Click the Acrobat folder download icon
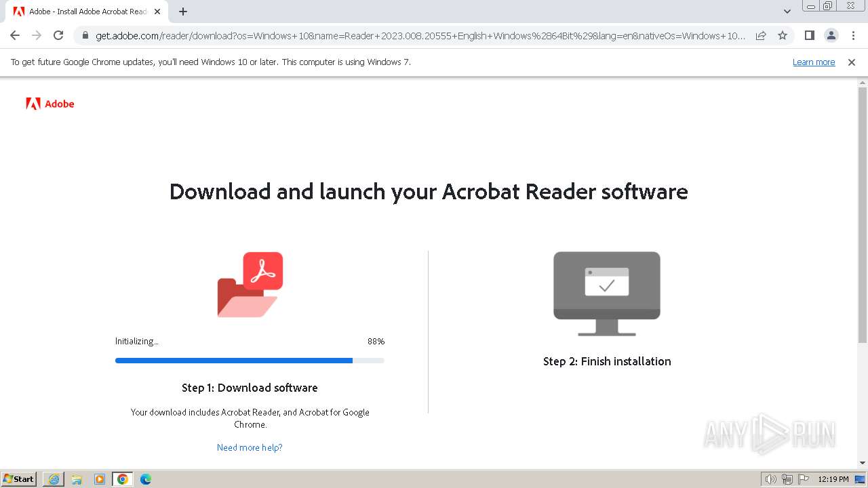Screen dimensions: 868x488 click(x=250, y=285)
